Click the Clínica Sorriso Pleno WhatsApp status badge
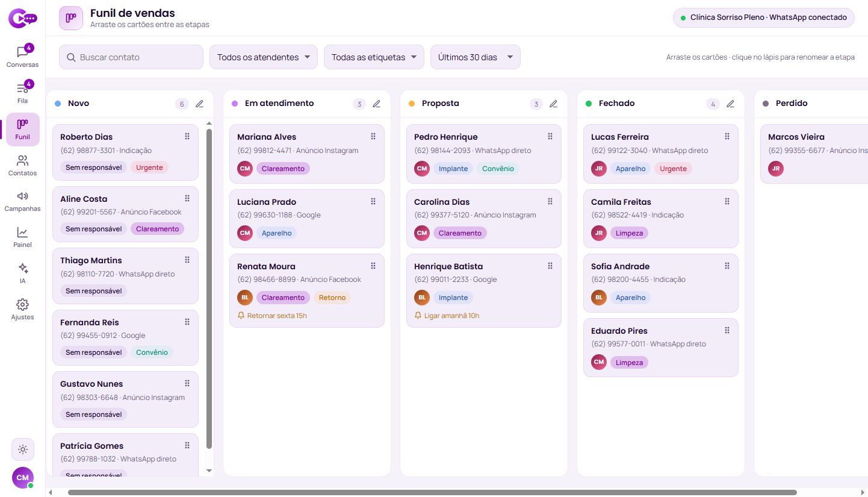 pyautogui.click(x=763, y=17)
